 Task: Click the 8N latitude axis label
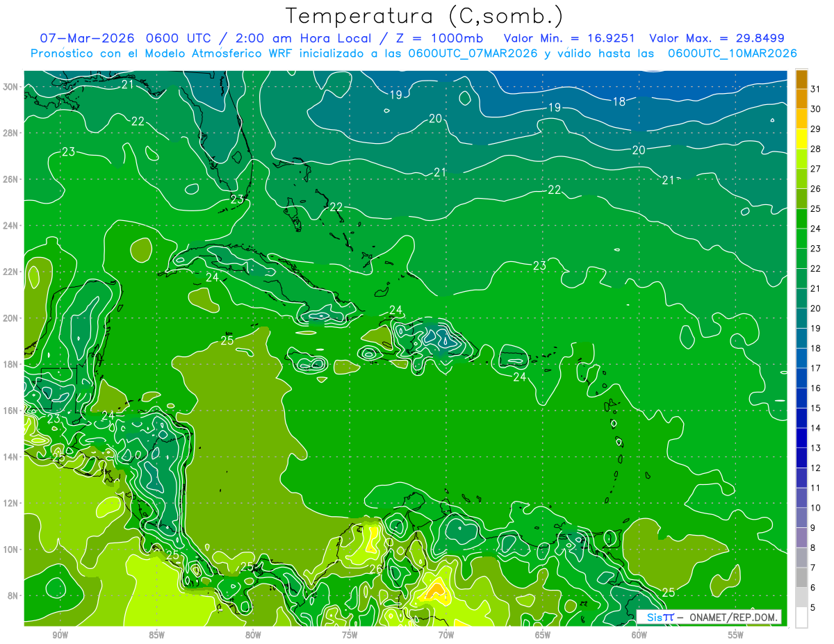tap(13, 596)
